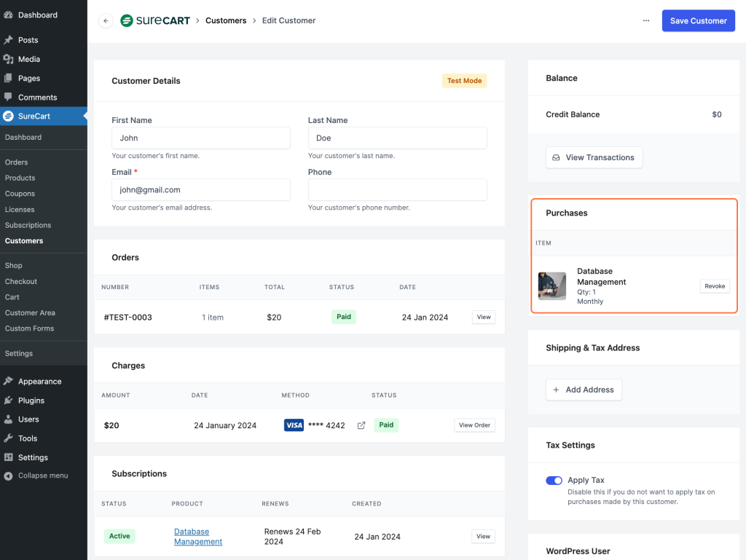Open Tools in the admin sidebar

pyautogui.click(x=28, y=438)
